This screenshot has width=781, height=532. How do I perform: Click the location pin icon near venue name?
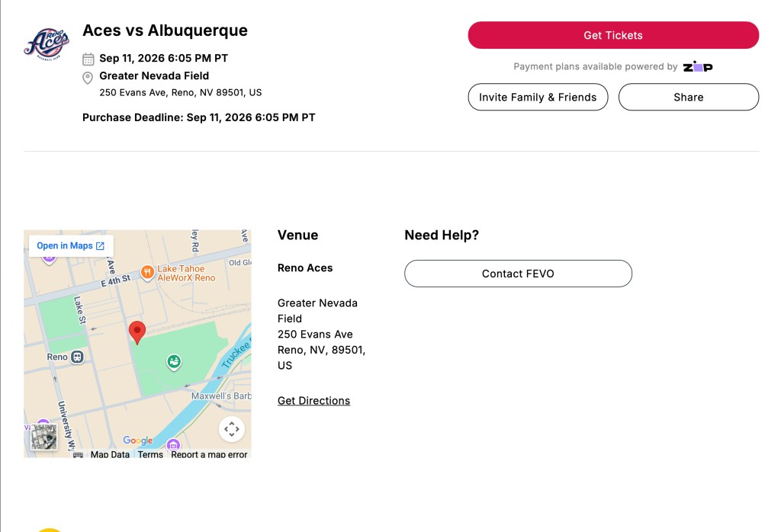click(x=88, y=78)
